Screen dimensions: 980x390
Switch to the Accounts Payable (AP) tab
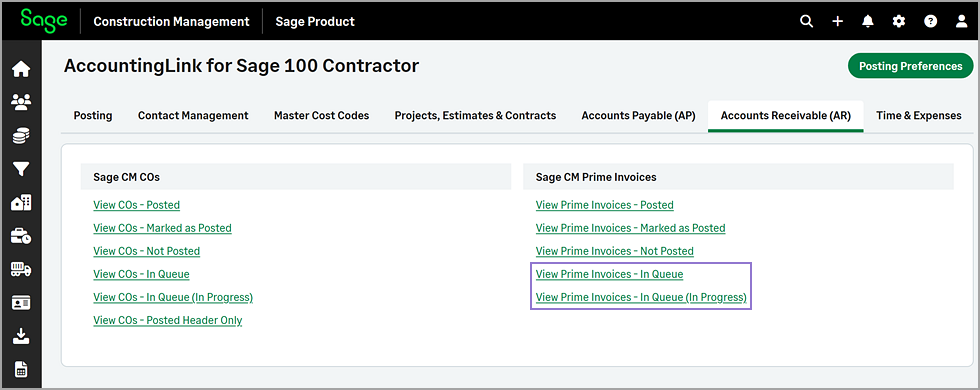pos(638,116)
